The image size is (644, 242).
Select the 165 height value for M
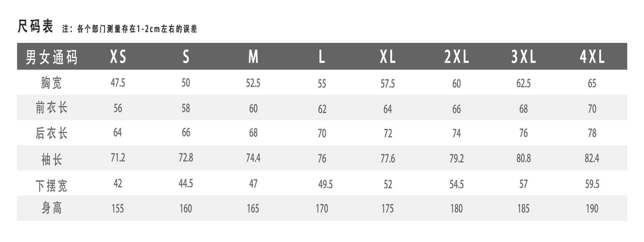[x=253, y=208]
